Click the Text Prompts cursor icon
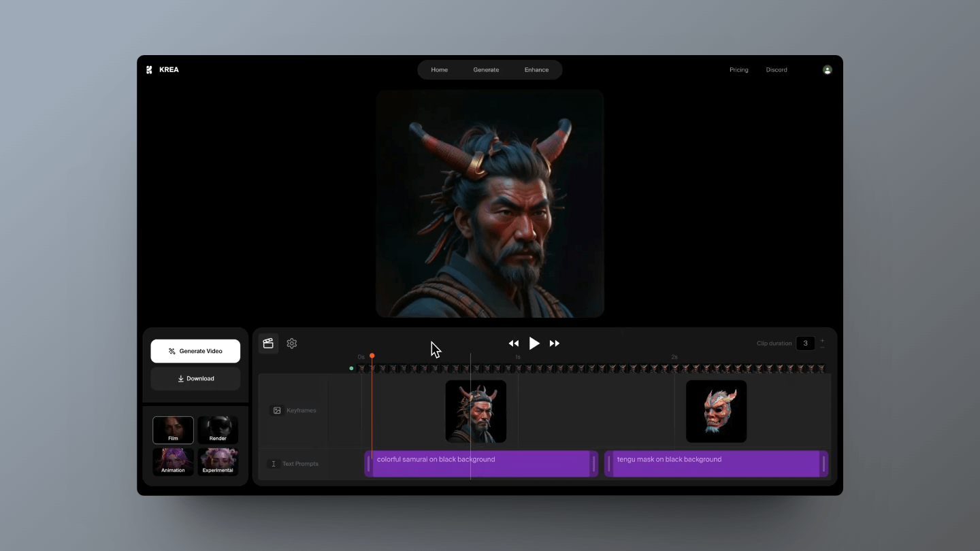Viewport: 980px width, 551px height. (x=274, y=464)
